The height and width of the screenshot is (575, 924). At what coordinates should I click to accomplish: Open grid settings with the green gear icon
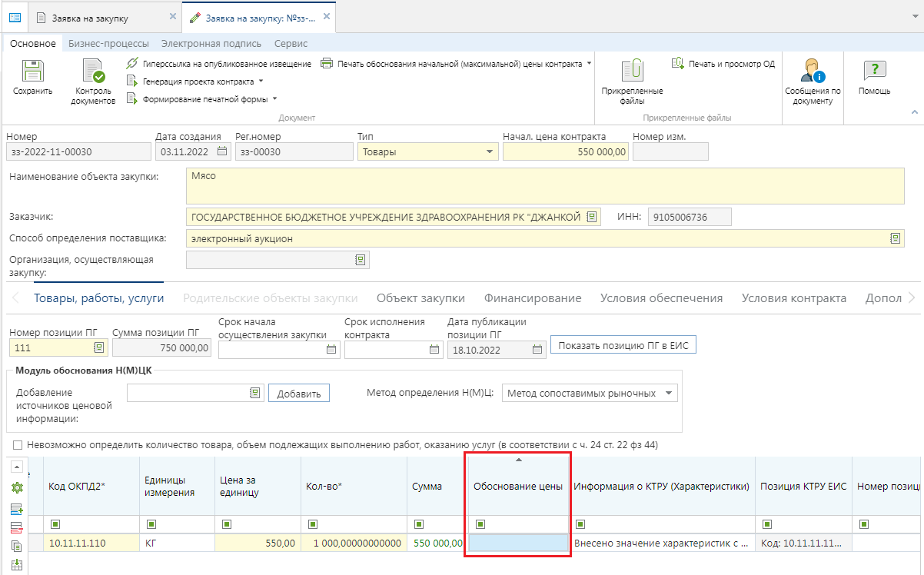[x=16, y=488]
